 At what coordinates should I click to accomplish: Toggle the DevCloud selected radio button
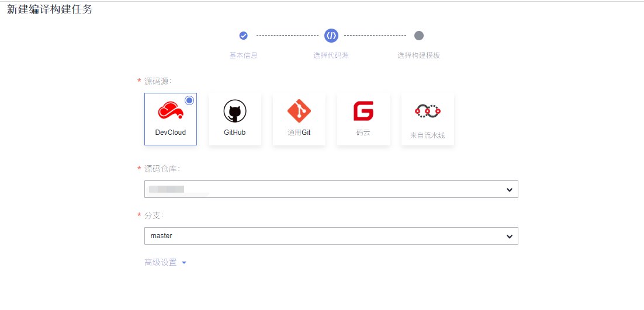[x=189, y=100]
